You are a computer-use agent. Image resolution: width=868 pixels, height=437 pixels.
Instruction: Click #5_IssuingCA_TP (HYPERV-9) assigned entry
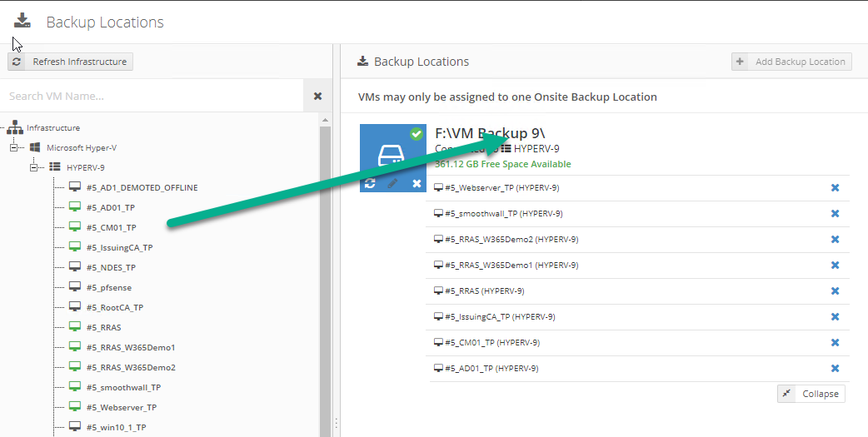pyautogui.click(x=494, y=317)
